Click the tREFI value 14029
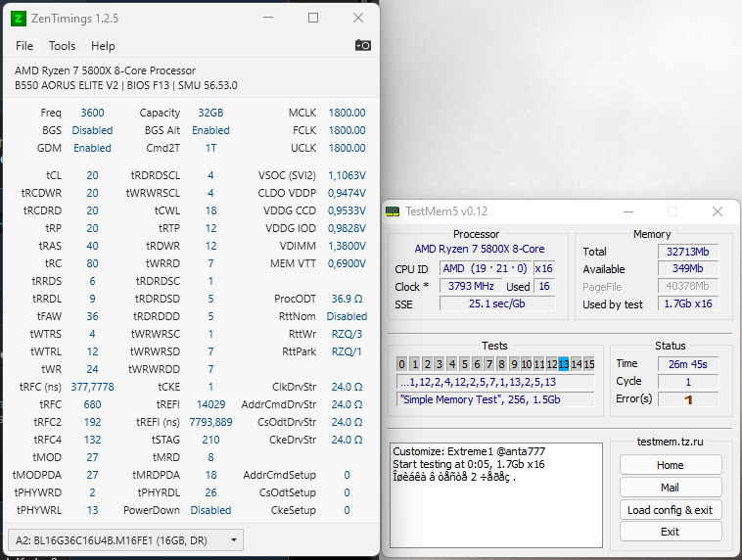This screenshot has height=560, width=742. click(x=210, y=404)
